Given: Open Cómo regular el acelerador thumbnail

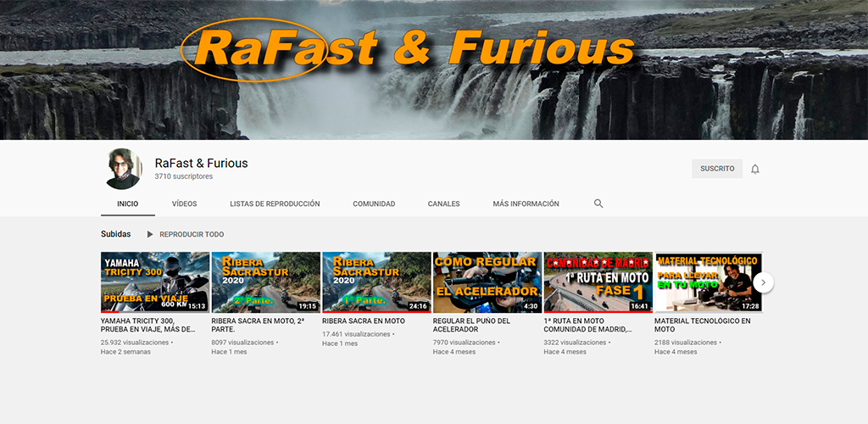Looking at the screenshot, I should pyautogui.click(x=487, y=282).
